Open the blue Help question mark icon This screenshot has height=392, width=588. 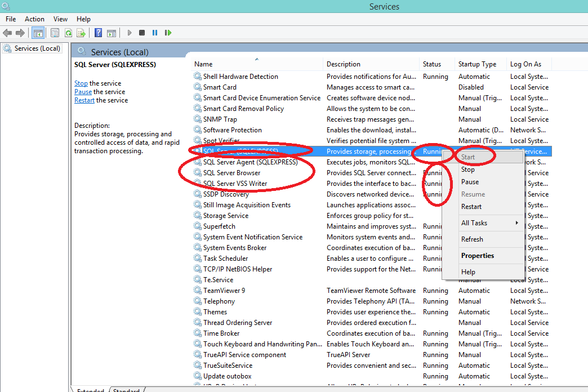tap(98, 33)
